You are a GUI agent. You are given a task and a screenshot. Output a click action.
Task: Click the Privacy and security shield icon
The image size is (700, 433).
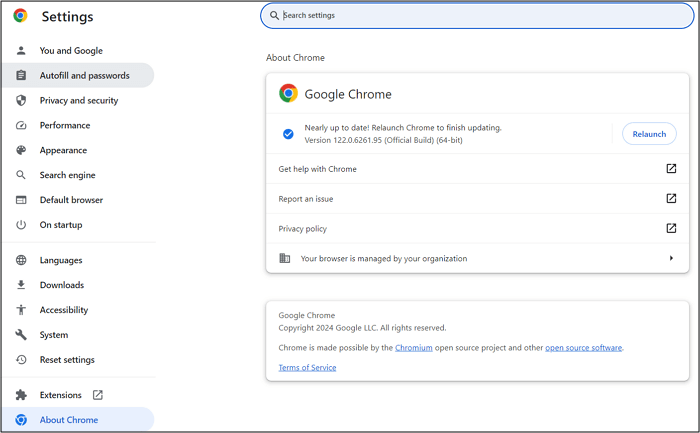point(21,100)
